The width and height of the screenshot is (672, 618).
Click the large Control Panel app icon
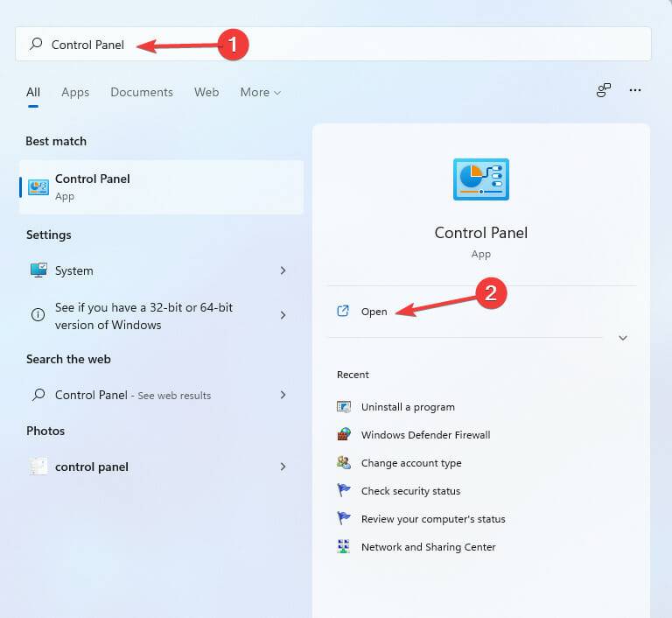tap(481, 179)
